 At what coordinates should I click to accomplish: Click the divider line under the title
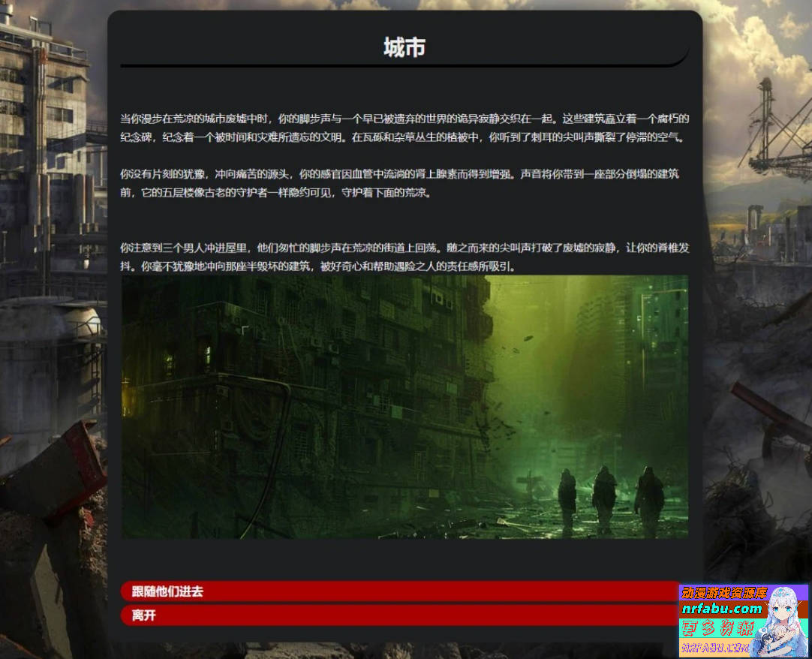405,66
